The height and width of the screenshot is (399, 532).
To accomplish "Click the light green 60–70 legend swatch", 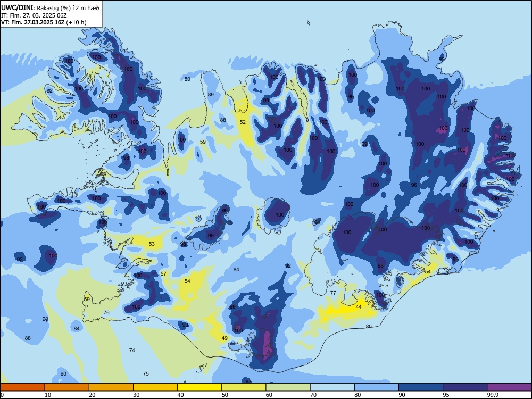I will tap(288, 387).
